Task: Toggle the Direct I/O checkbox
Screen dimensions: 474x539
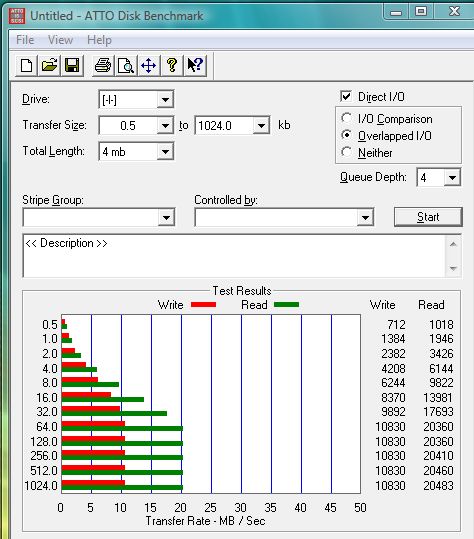Action: (346, 97)
